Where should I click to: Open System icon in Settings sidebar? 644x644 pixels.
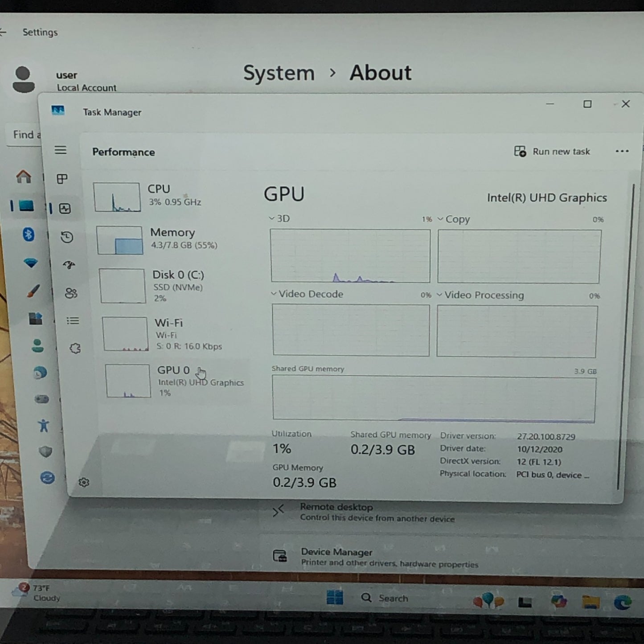click(x=26, y=206)
